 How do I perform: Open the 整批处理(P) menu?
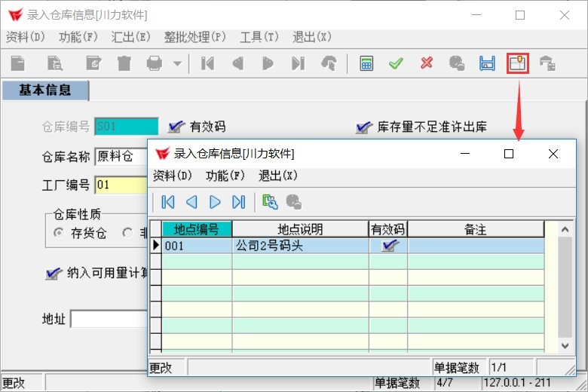pyautogui.click(x=195, y=37)
